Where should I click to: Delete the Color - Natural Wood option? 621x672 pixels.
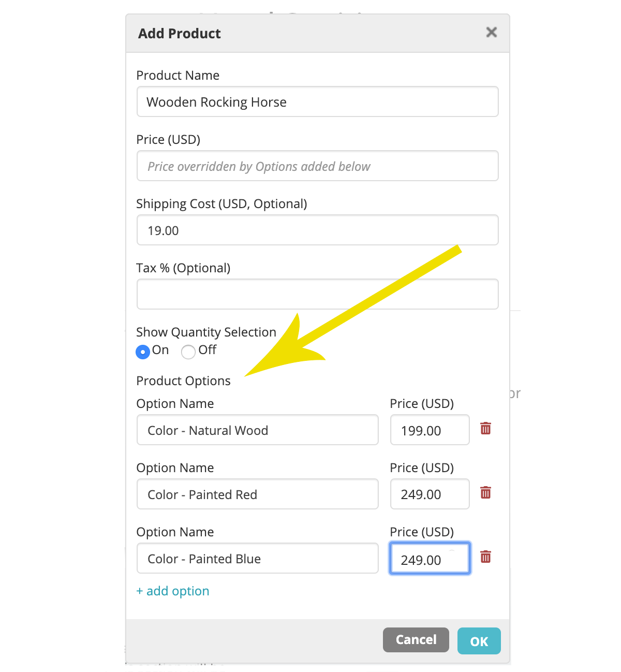485,429
